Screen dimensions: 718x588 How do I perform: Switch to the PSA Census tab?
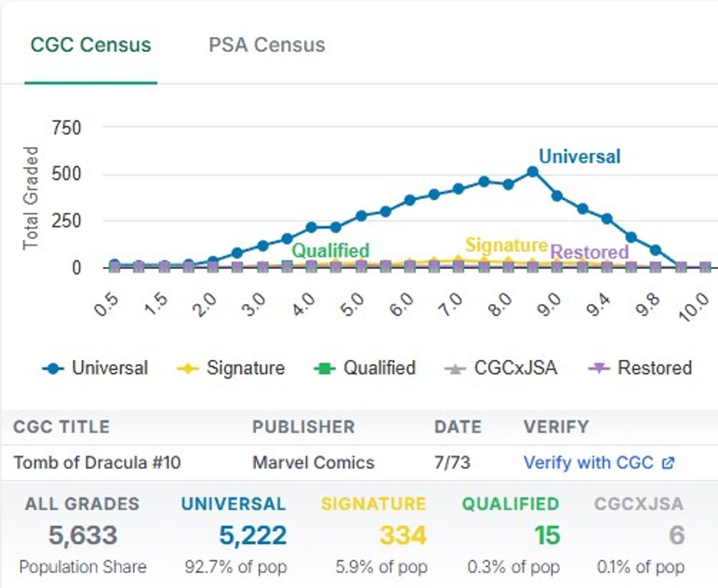point(266,45)
